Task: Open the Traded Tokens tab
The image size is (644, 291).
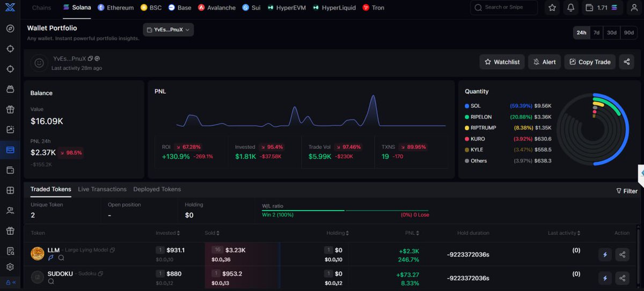Action: coord(50,189)
